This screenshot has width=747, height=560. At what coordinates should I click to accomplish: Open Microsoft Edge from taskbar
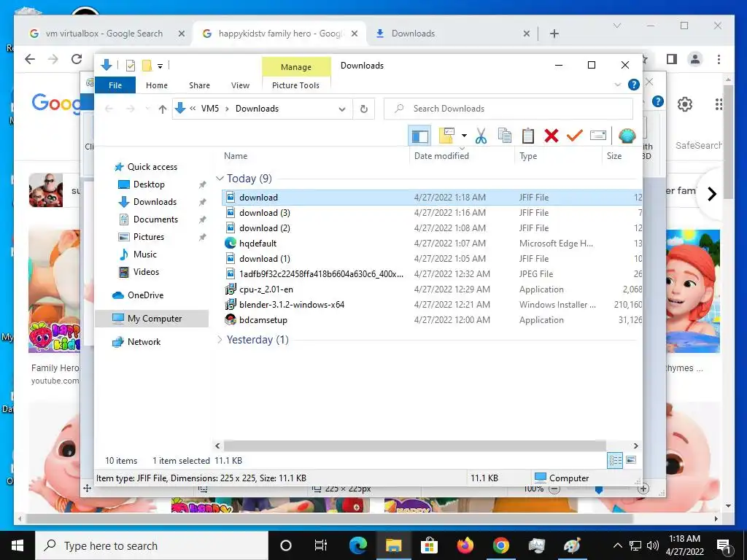pos(358,545)
